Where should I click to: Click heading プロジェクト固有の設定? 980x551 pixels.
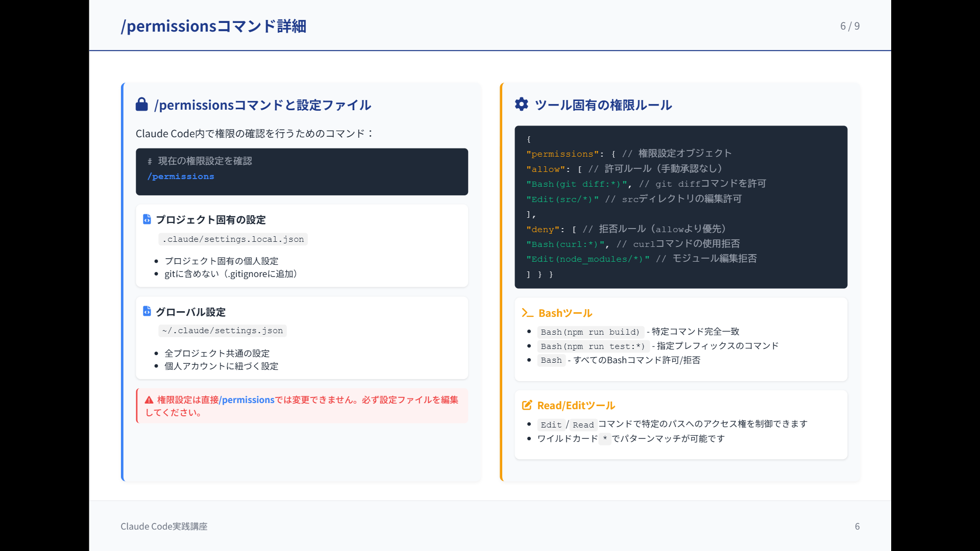tap(211, 220)
